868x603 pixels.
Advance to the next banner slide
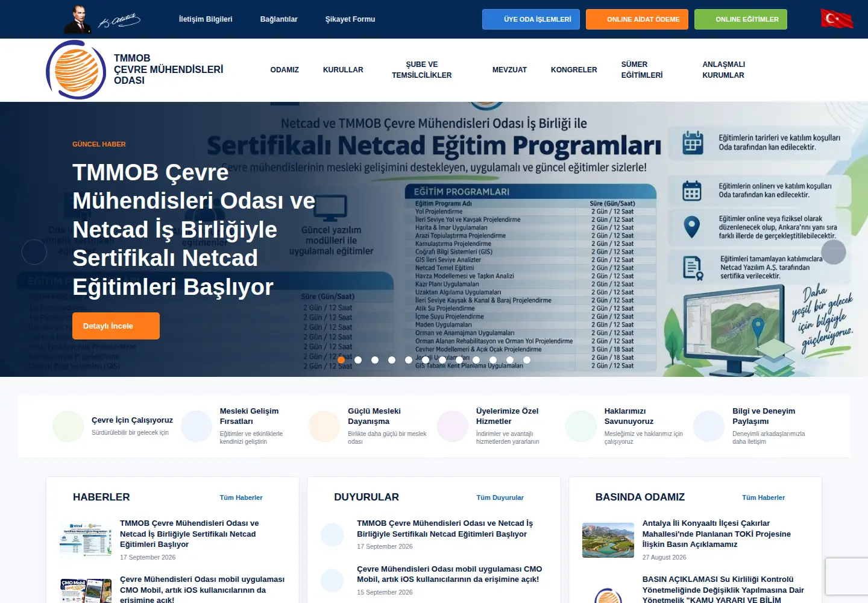pos(834,252)
